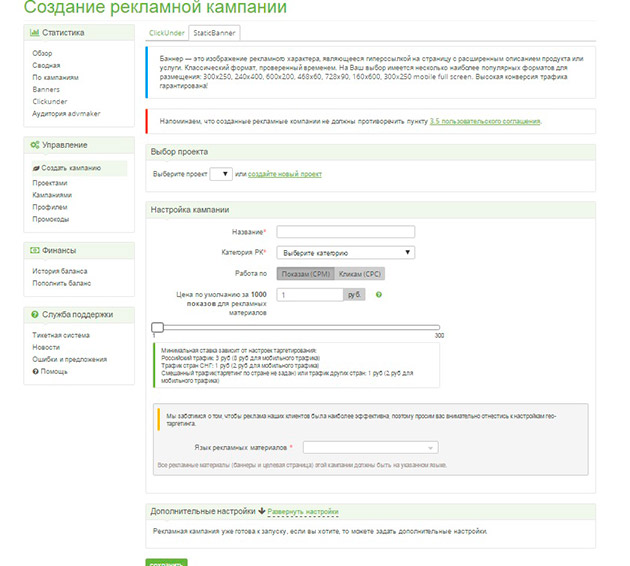
Task: Focus the Название input field
Action: click(346, 232)
